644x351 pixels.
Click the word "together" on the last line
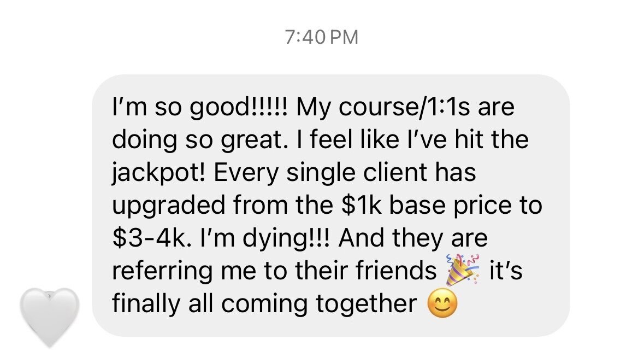[367, 304]
